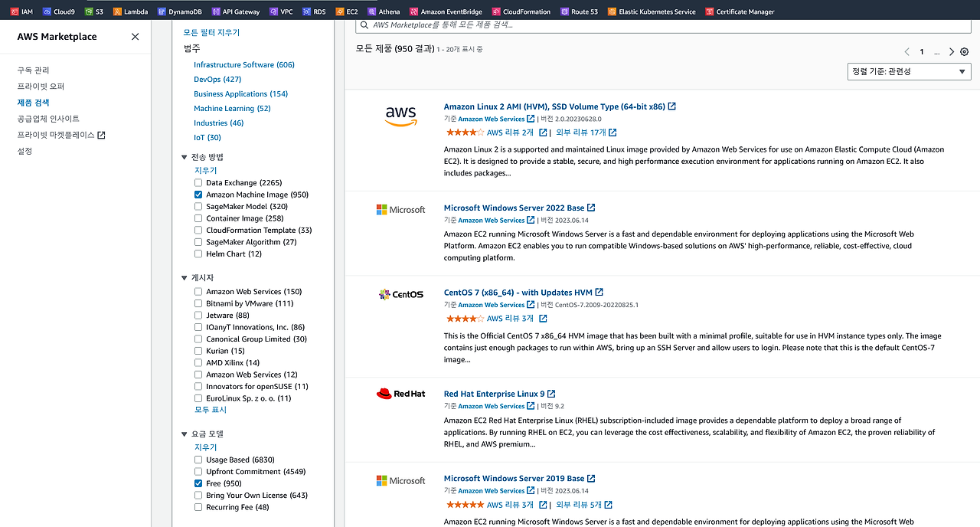Check the Usage Based checkbox
The image size is (980, 527).
click(198, 460)
